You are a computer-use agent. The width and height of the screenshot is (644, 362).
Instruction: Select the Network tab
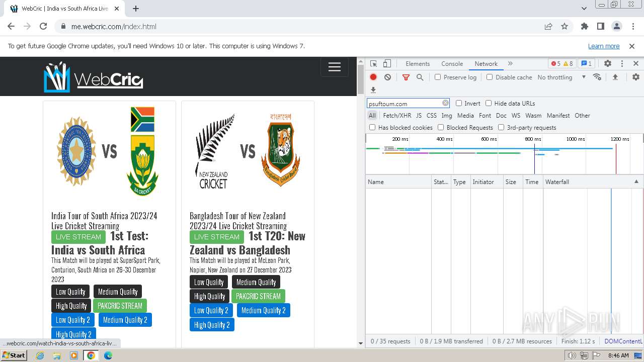click(486, 64)
